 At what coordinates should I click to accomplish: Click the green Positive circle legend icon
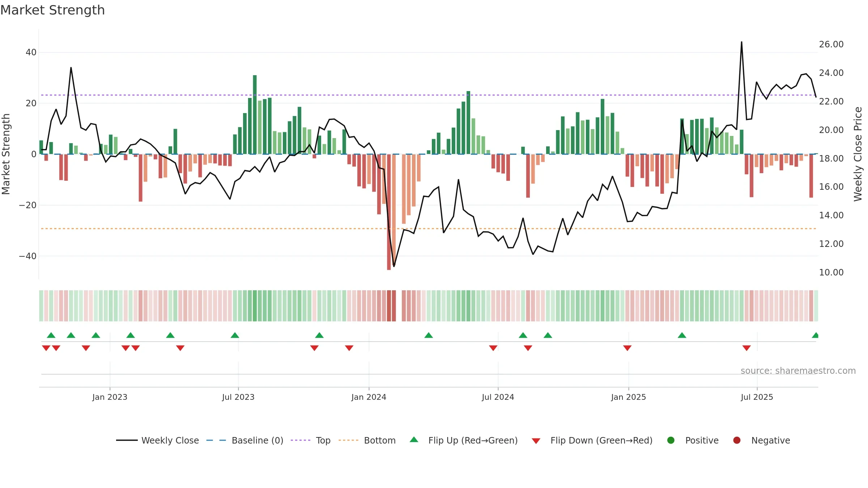671,440
